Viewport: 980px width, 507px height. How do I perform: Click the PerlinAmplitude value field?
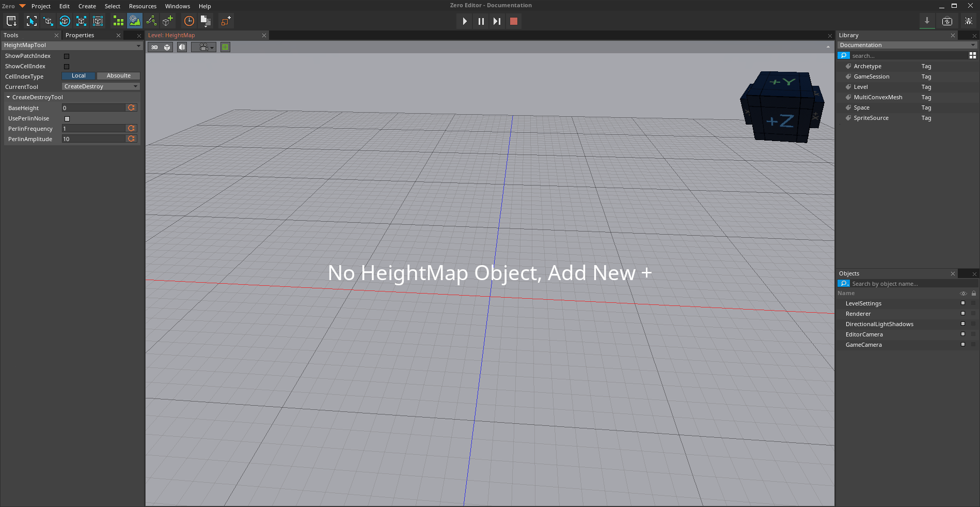click(x=94, y=139)
